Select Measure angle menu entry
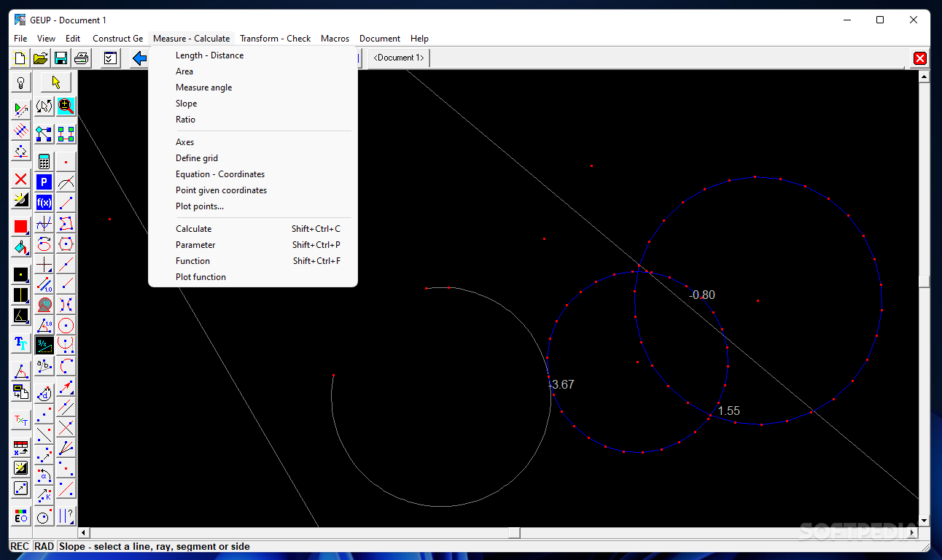Screen dimensions: 942x560 pos(203,87)
